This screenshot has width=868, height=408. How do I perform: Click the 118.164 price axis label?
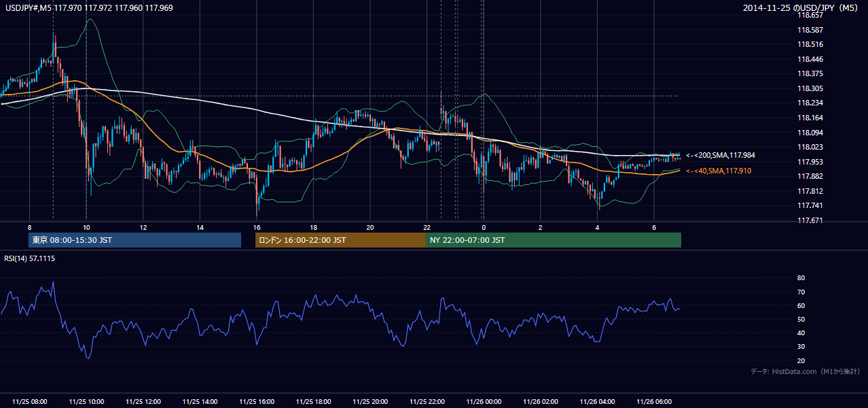click(810, 118)
